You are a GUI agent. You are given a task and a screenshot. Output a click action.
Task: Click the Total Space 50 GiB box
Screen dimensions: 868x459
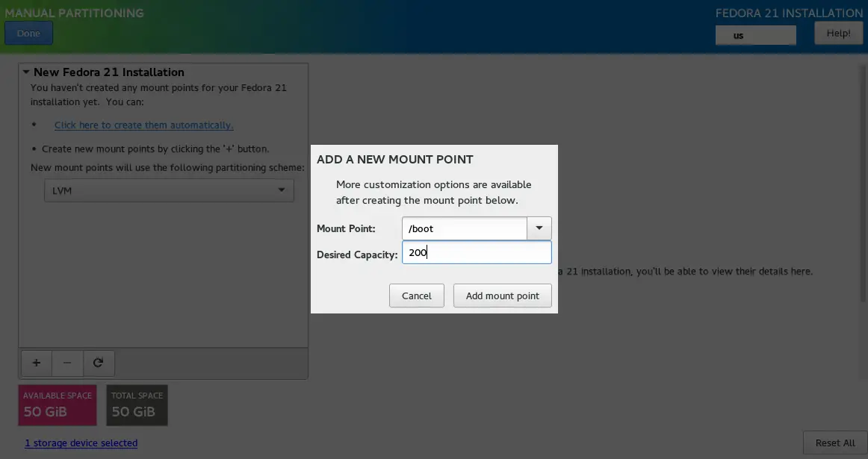click(x=137, y=405)
